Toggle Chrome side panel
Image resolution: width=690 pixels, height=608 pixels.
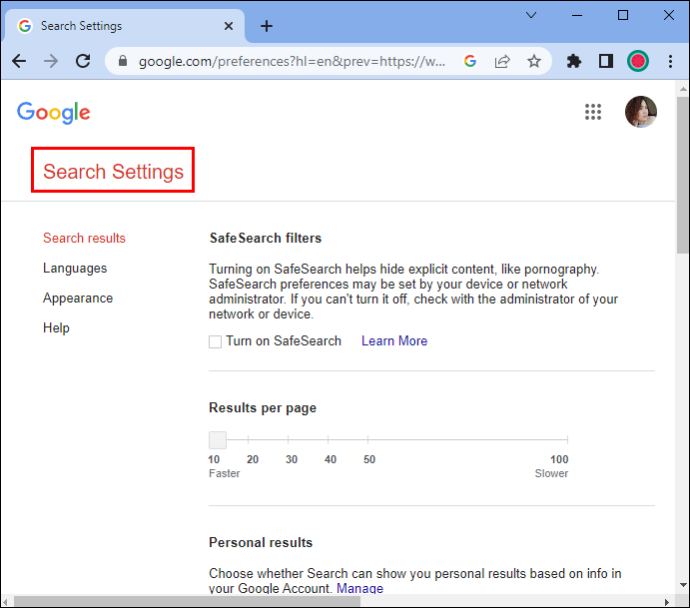(x=606, y=61)
